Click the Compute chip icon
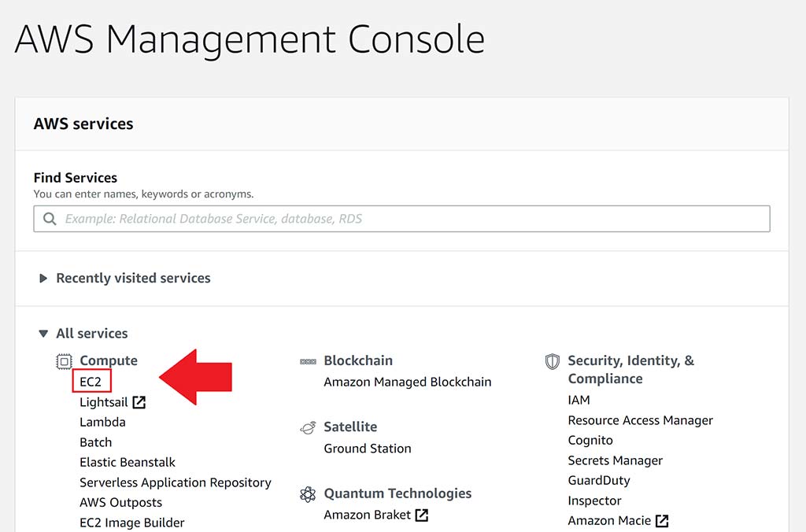This screenshot has width=806, height=532. [x=65, y=361]
